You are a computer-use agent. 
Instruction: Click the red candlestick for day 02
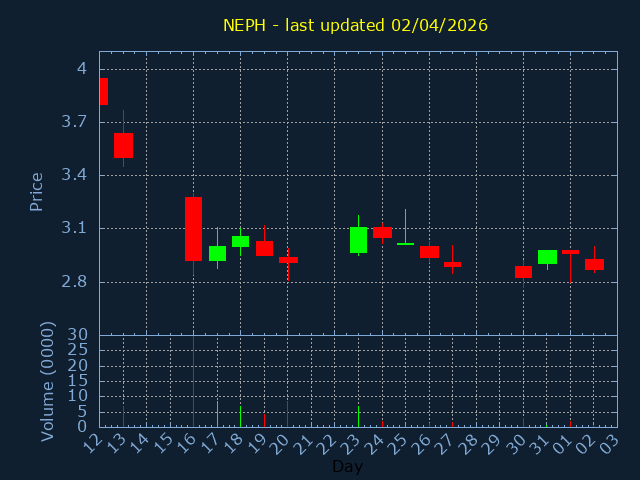(x=594, y=265)
